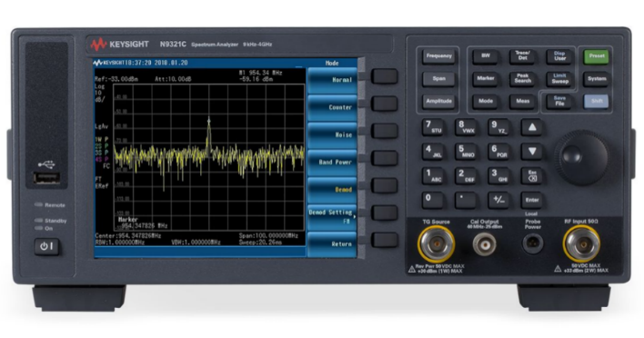Tap the number 5 MNO key

pyautogui.click(x=466, y=152)
